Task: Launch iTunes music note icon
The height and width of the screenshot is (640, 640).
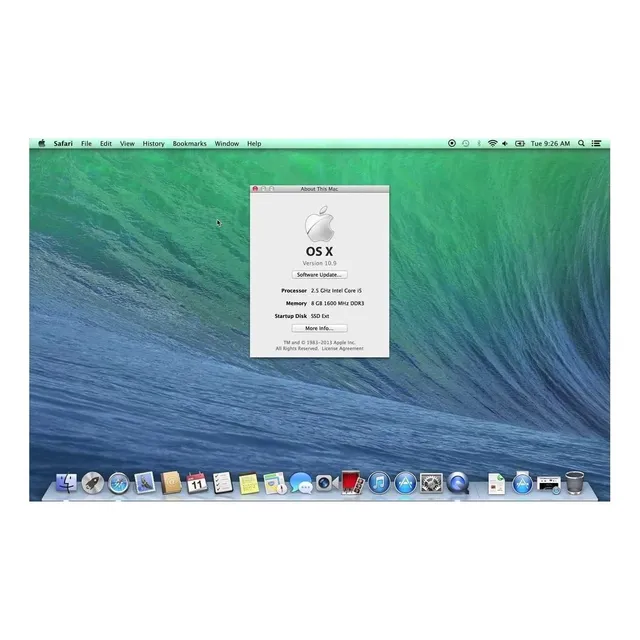Action: click(379, 483)
